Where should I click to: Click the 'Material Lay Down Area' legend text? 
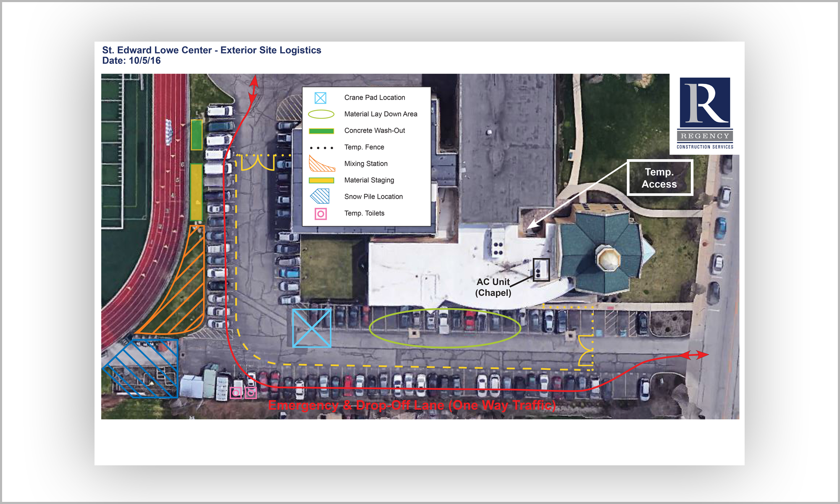pos(381,114)
